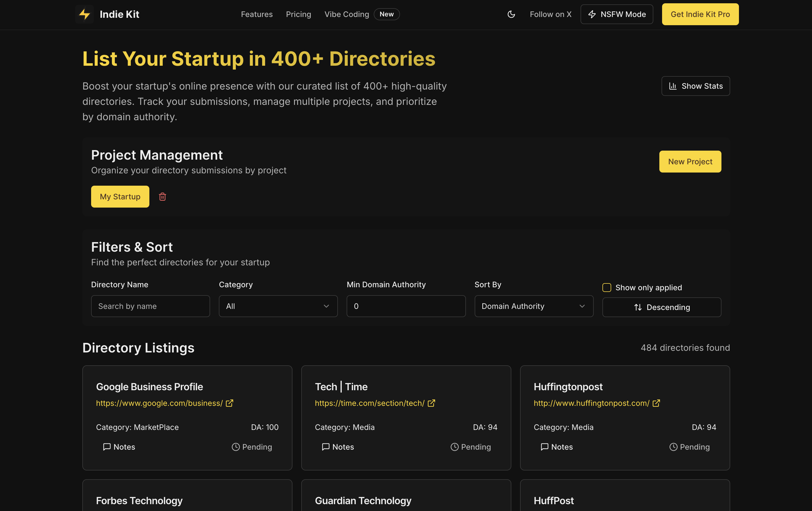Click Follow on X link
Screen dimensions: 812x511
pyautogui.click(x=550, y=14)
